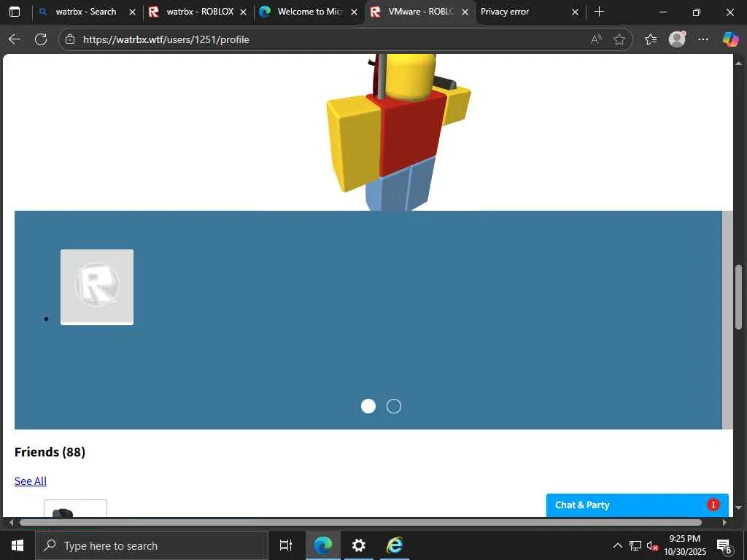Open Read aloud icon in address bar
The height and width of the screenshot is (560, 747).
(x=596, y=39)
